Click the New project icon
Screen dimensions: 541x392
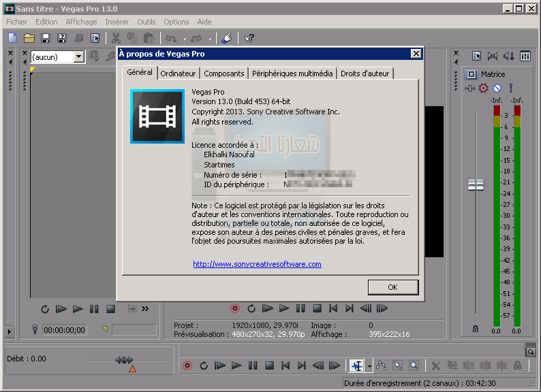[12, 38]
